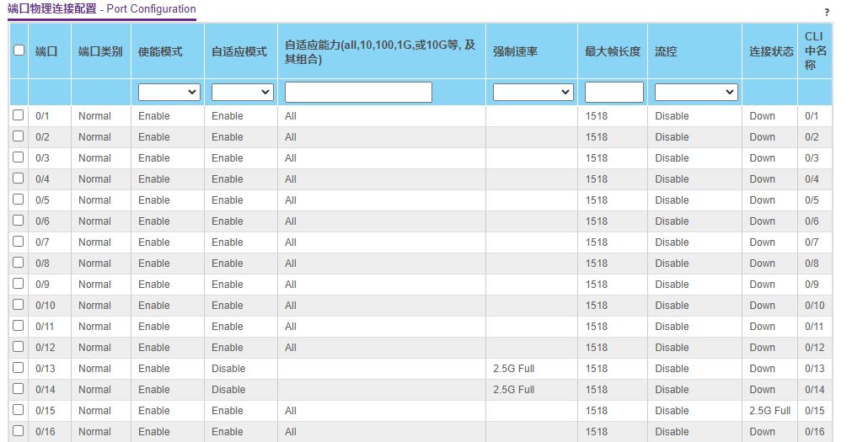
Task: Click CLI name 0/16 in last column
Action: [x=815, y=432]
